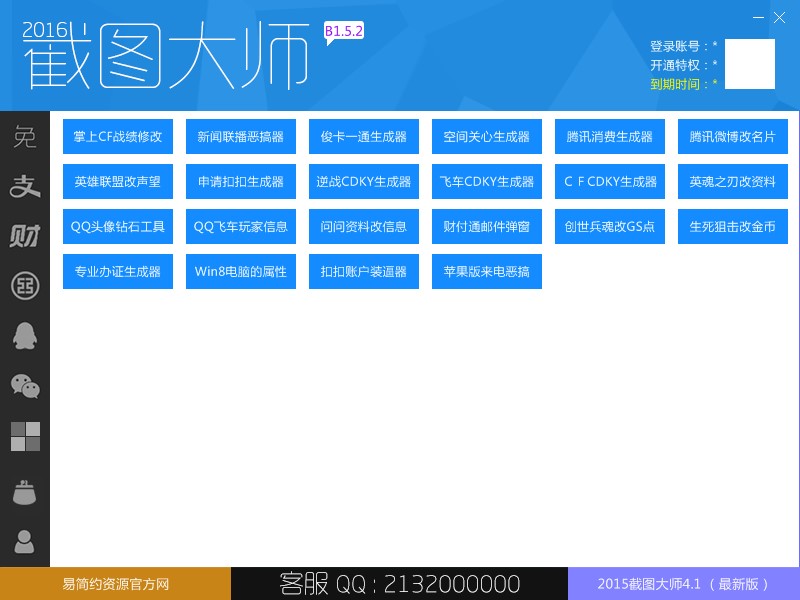Screen dimensions: 800x600
Task: Click 苹果版来电恶搞 button
Action: (486, 271)
